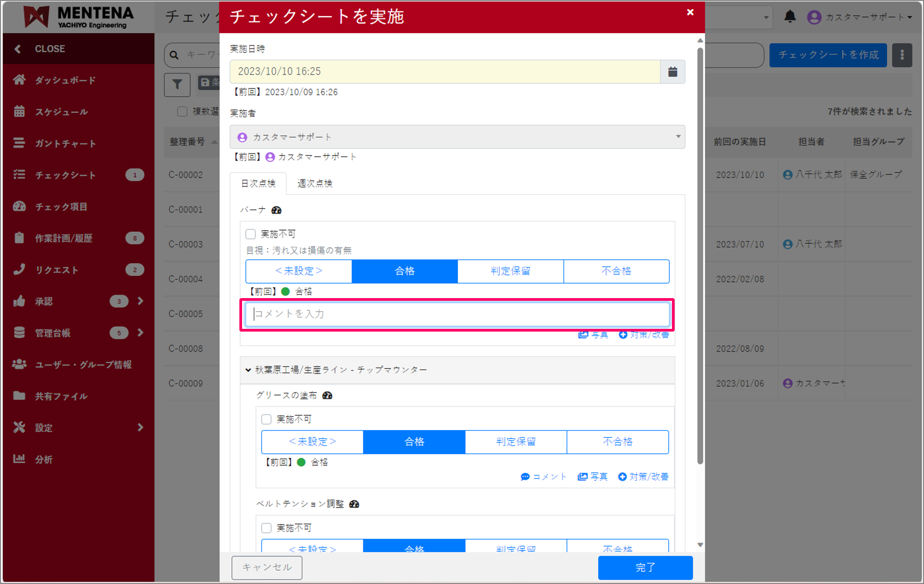Open the three-dot more options menu
Viewport: 924px width, 584px height.
[902, 55]
